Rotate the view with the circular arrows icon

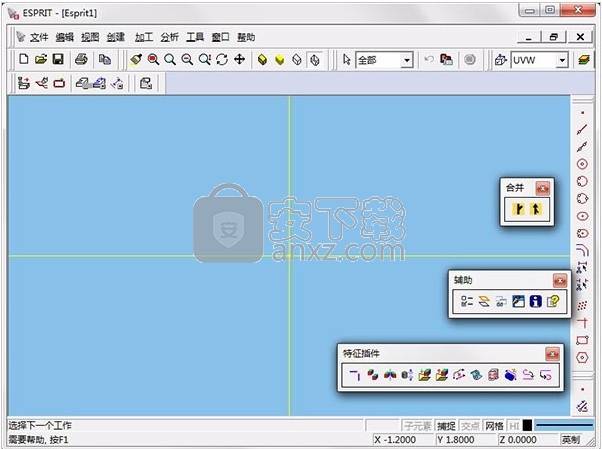(x=222, y=60)
